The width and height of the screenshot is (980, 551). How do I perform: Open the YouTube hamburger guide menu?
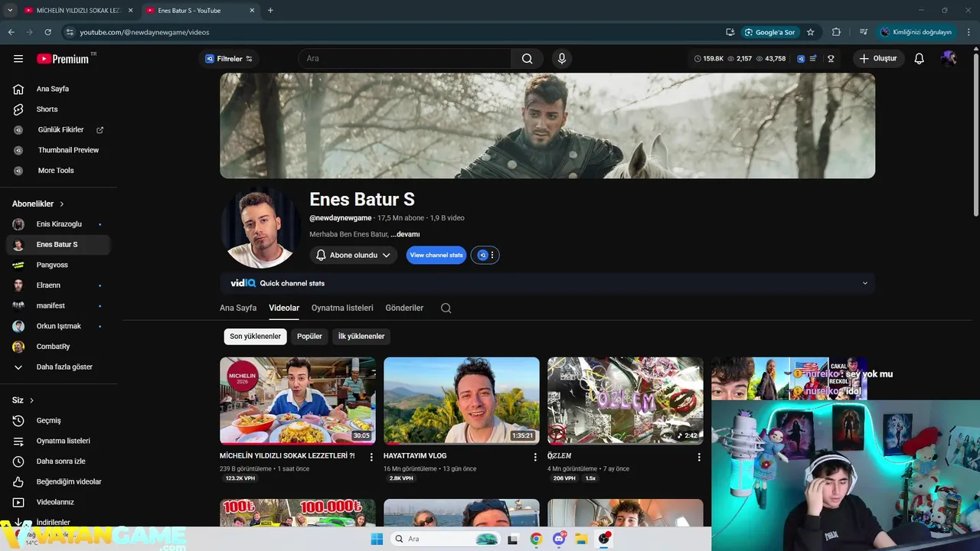tap(18, 58)
